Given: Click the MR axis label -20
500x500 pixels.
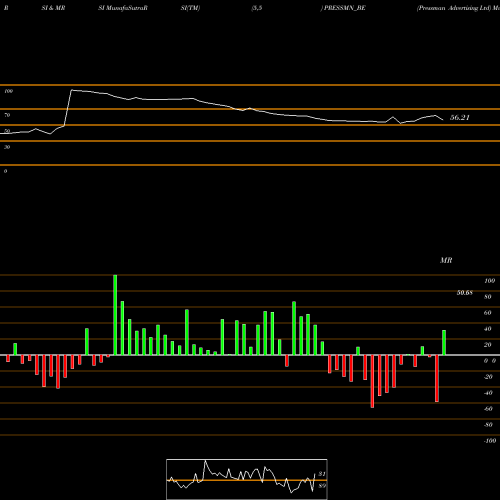Looking at the screenshot, I should [x=488, y=377].
